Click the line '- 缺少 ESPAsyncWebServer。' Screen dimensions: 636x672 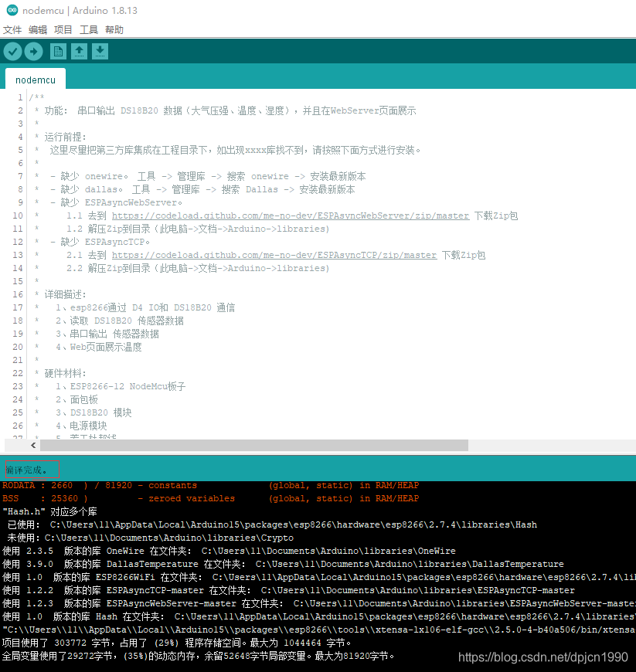tap(116, 202)
